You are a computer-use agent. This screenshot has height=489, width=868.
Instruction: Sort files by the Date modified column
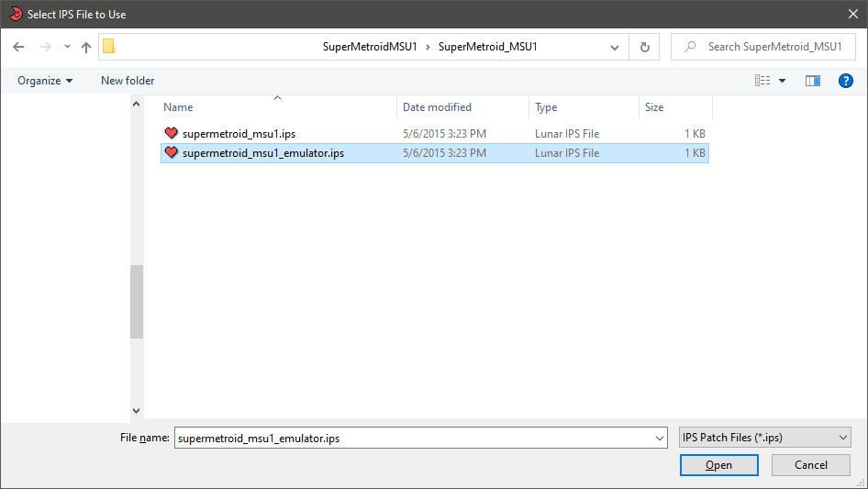(437, 107)
